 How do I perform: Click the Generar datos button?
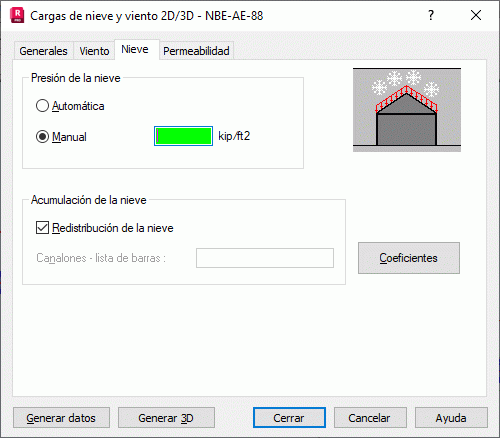click(61, 418)
